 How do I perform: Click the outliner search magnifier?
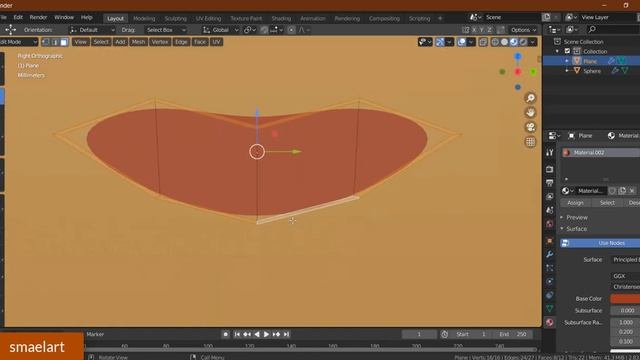point(592,29)
